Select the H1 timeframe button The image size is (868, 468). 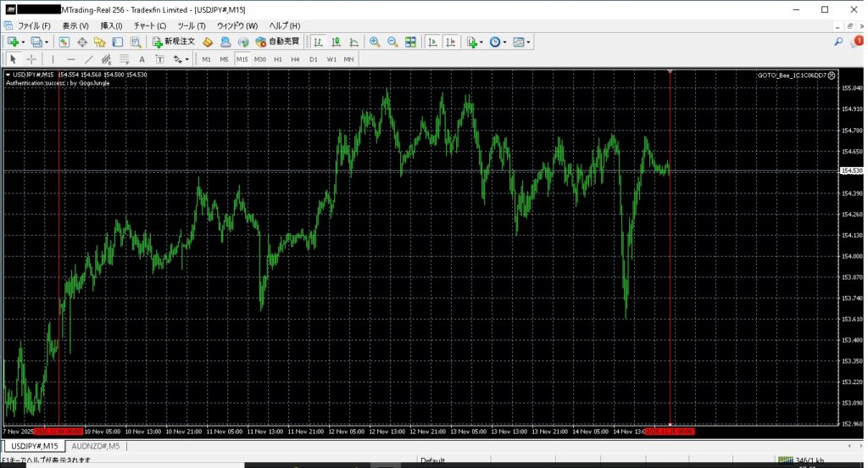point(277,59)
